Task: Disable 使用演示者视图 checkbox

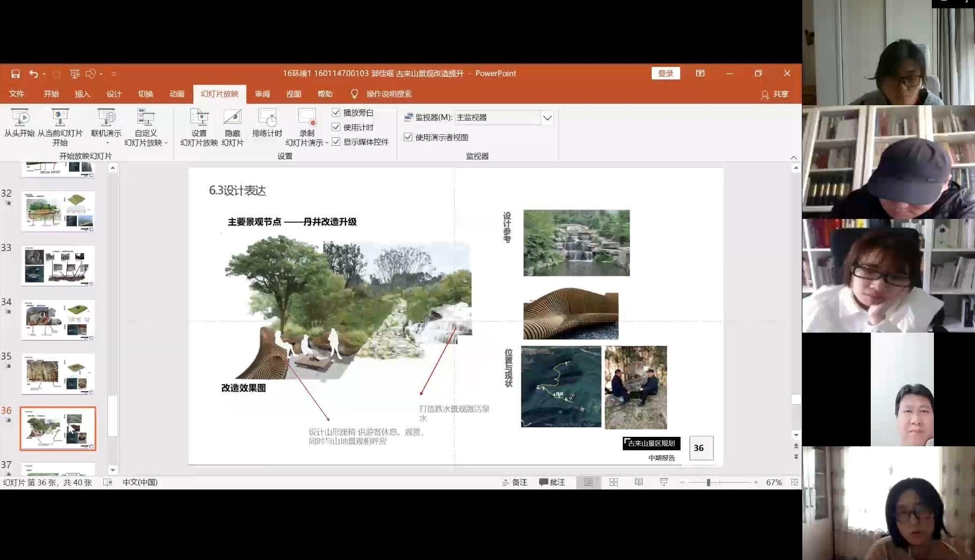Action: point(408,137)
